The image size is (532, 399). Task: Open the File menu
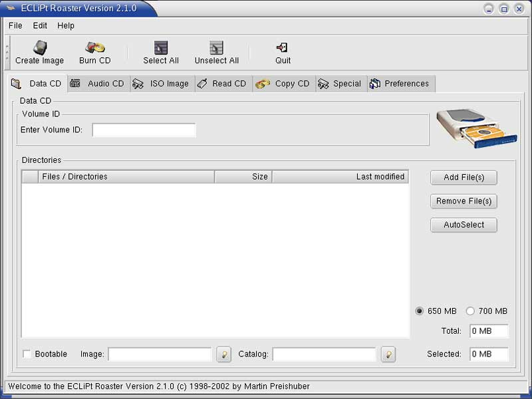click(15, 25)
